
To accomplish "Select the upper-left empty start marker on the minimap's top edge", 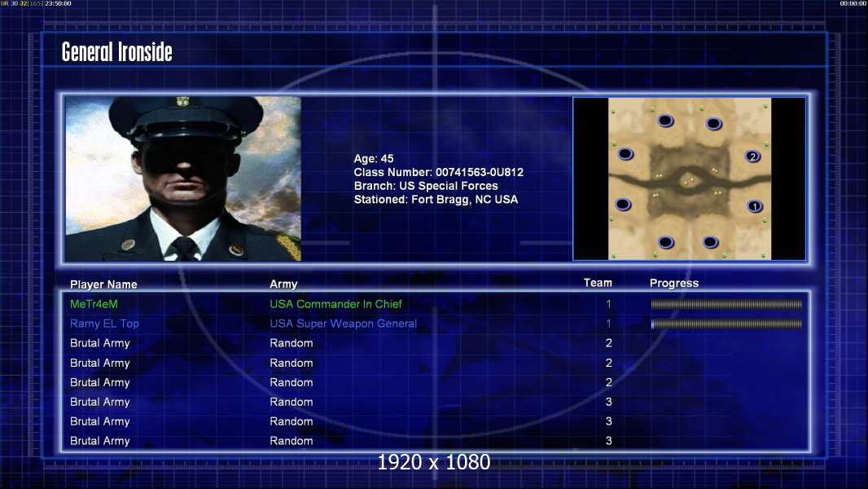I will tap(665, 121).
